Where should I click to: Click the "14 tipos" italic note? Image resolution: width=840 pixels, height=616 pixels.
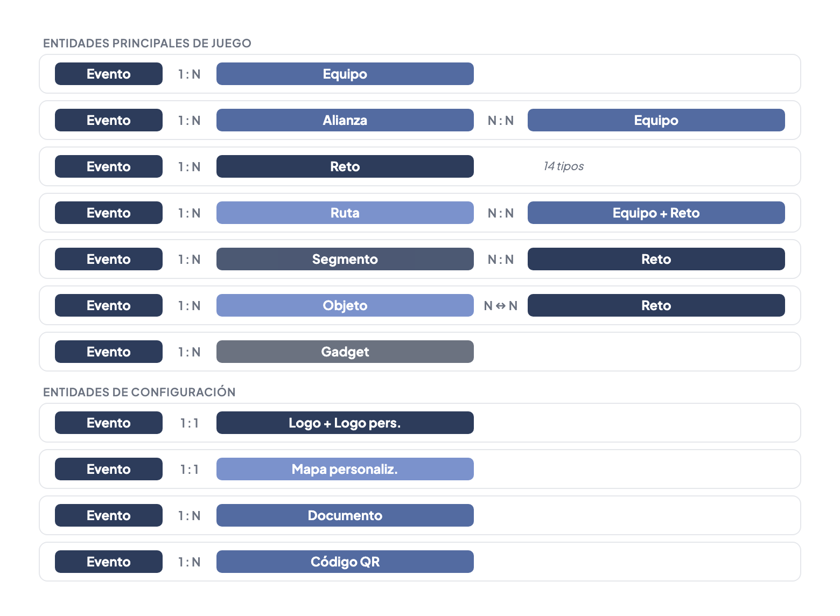563,166
